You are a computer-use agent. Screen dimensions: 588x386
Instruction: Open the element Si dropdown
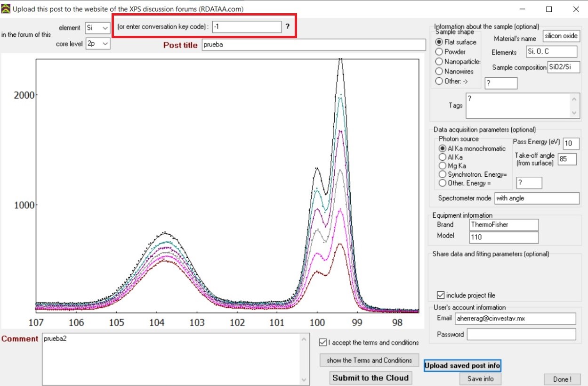click(97, 28)
